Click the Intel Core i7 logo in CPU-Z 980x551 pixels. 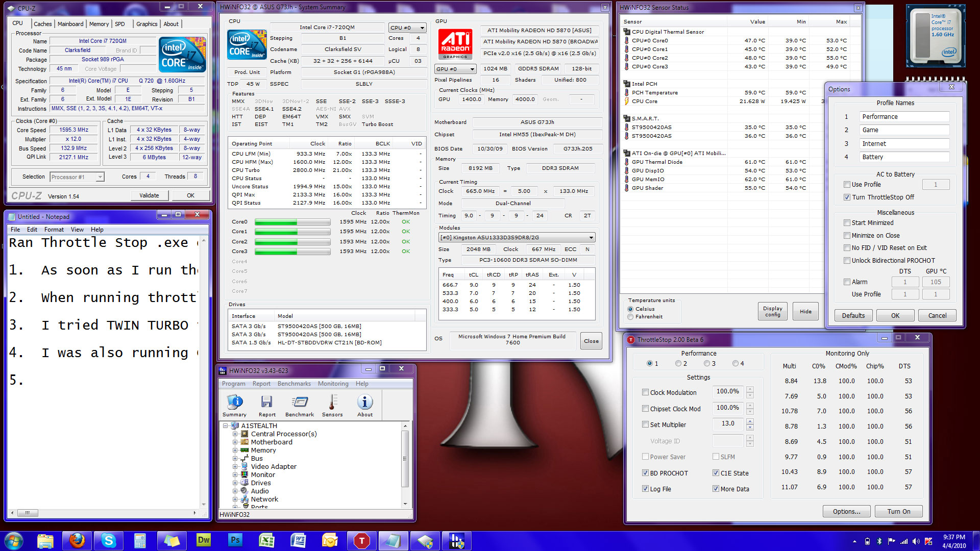[x=182, y=54]
